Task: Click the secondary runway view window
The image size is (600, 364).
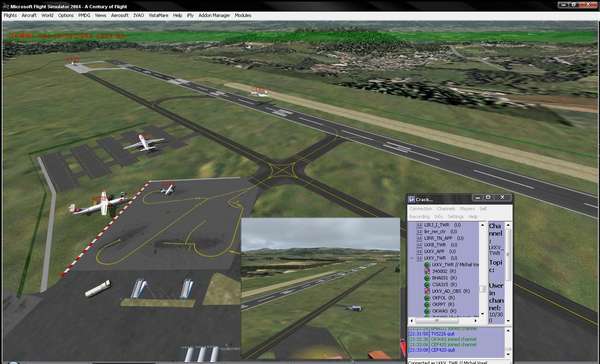Action: coord(321,289)
